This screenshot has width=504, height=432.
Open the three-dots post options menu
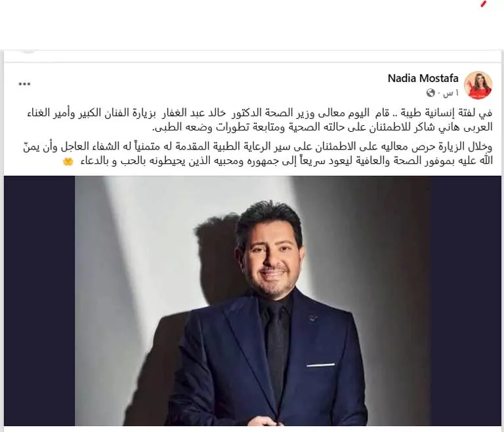pyautogui.click(x=24, y=84)
